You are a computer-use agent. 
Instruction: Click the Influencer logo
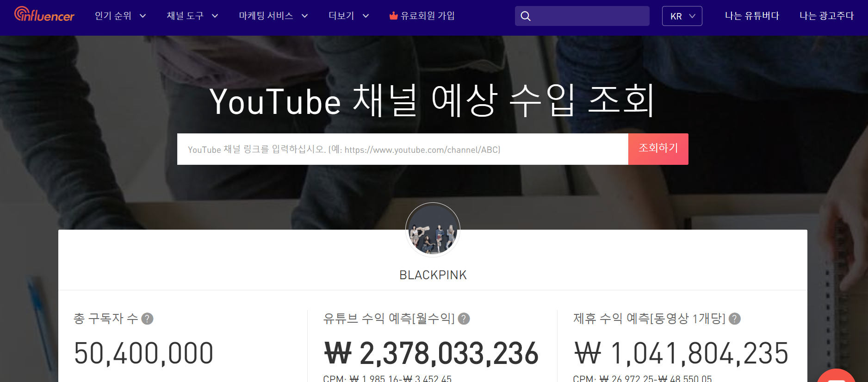(x=44, y=15)
